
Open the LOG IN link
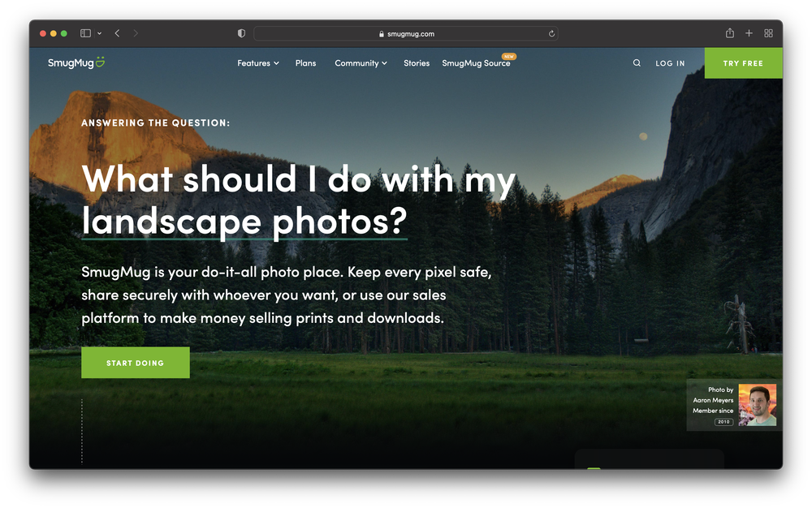coord(669,62)
